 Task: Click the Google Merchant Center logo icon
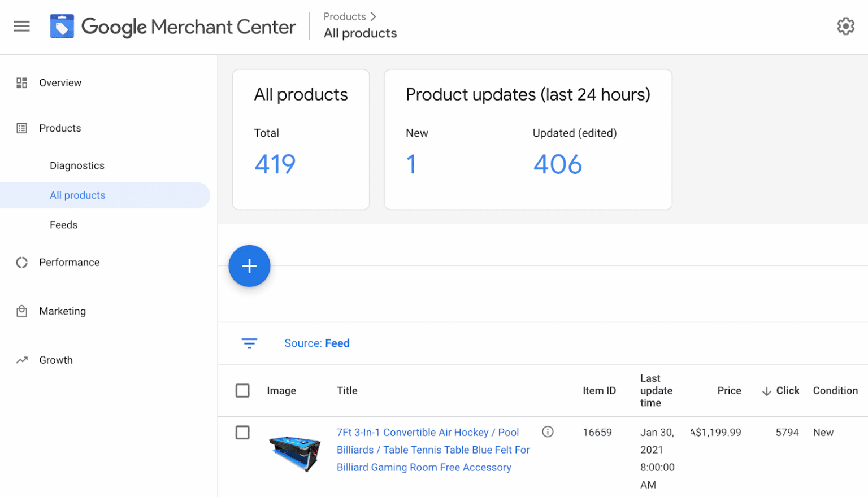(62, 27)
